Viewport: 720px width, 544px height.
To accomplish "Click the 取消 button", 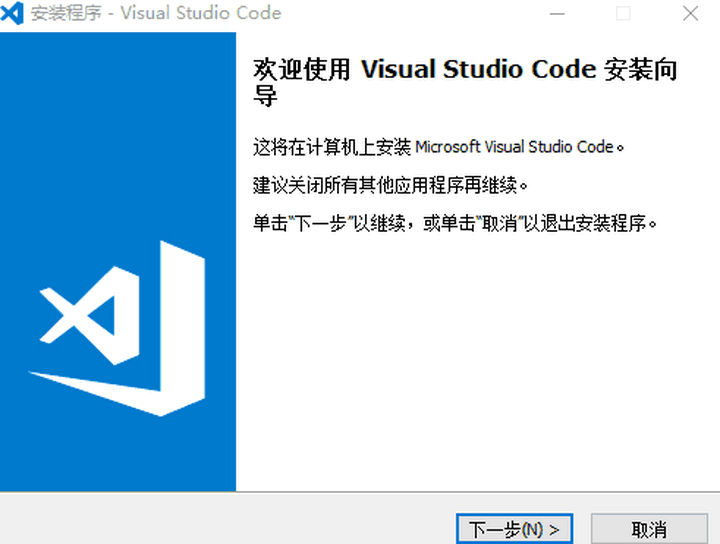I will pyautogui.click(x=649, y=529).
